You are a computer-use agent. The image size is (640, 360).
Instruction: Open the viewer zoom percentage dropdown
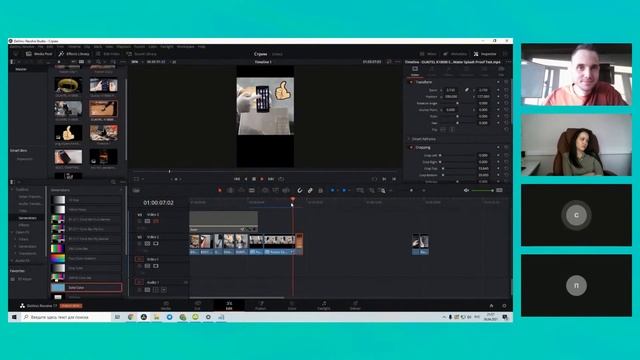137,62
